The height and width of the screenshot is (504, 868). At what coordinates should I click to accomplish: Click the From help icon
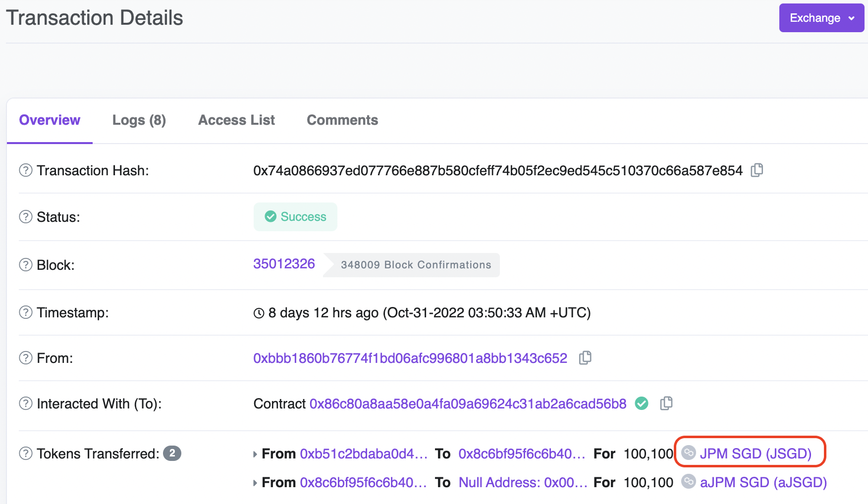[x=26, y=358]
